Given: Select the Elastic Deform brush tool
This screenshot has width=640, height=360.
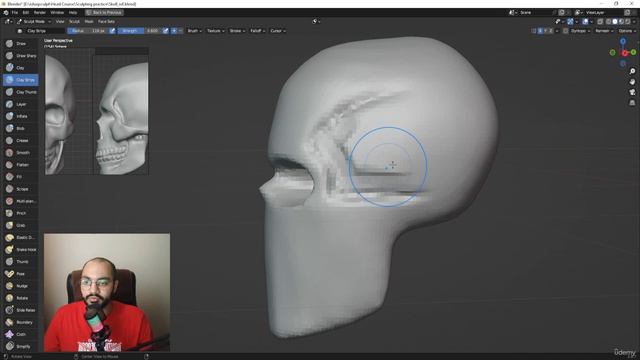Looking at the screenshot, I should 20,238.
